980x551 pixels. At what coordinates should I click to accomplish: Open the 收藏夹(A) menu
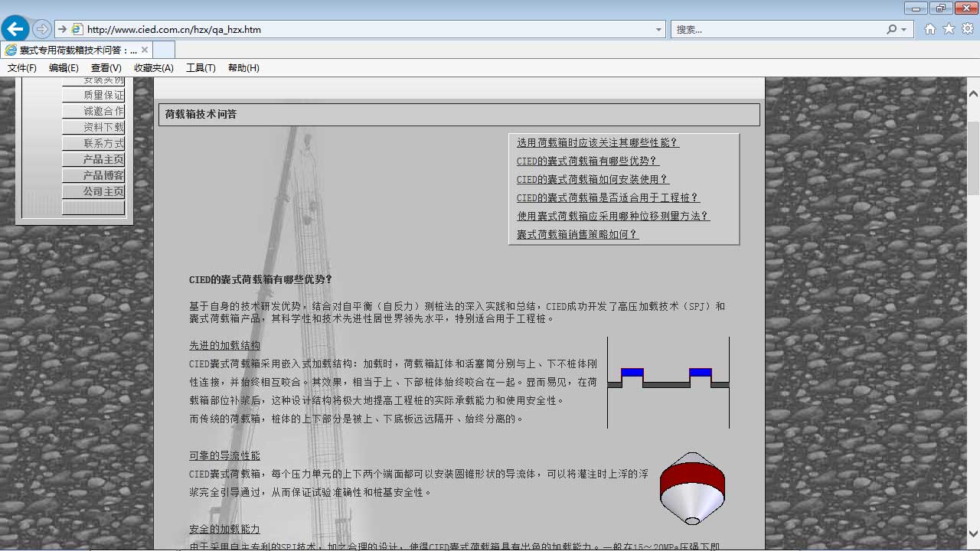click(154, 68)
